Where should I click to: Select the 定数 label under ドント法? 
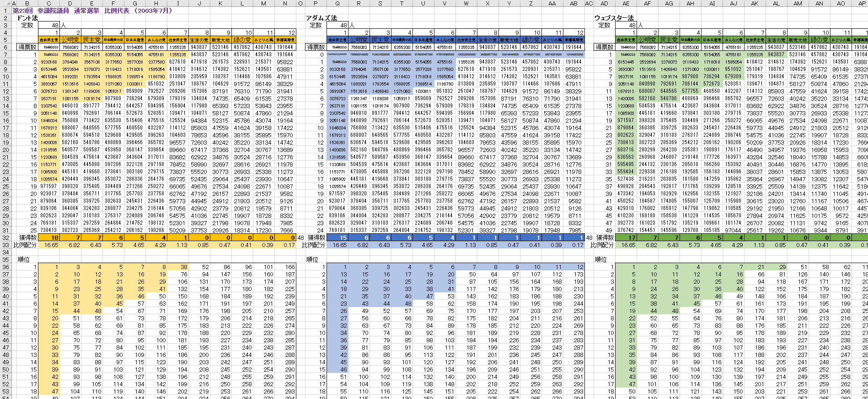pos(27,25)
